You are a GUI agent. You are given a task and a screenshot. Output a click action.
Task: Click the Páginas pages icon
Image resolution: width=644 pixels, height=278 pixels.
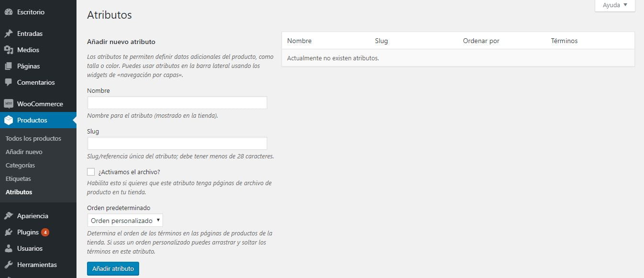[8, 66]
